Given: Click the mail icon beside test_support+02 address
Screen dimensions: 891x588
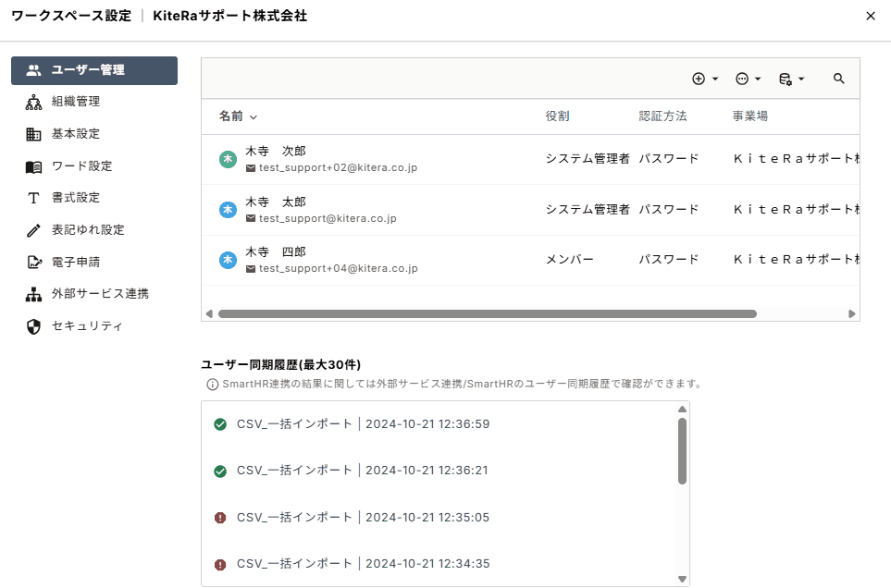Looking at the screenshot, I should [251, 168].
